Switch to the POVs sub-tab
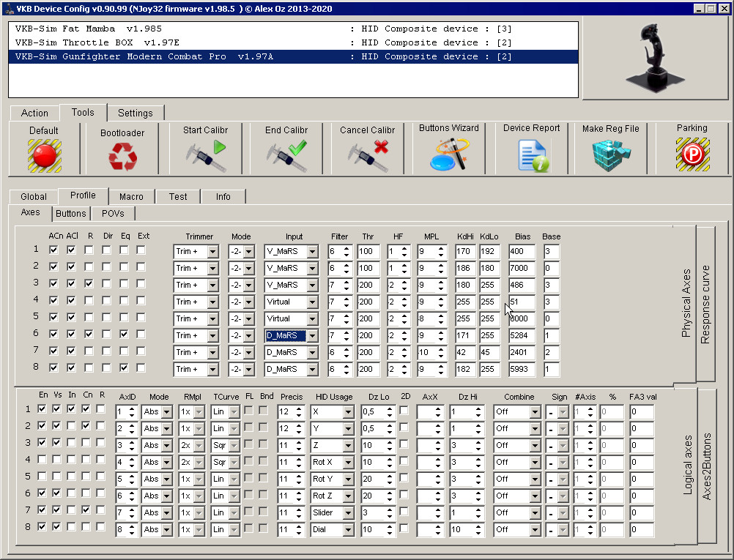The image size is (734, 560). [x=113, y=213]
